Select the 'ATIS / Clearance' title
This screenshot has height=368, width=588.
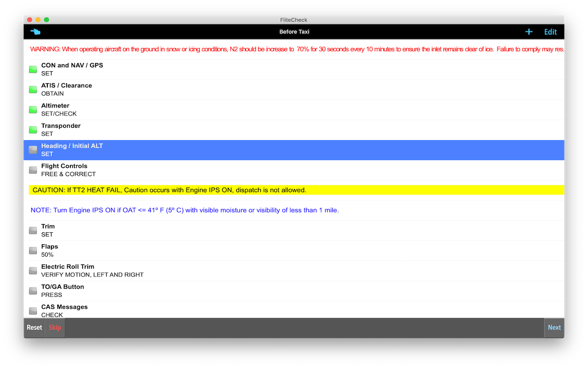click(x=67, y=86)
